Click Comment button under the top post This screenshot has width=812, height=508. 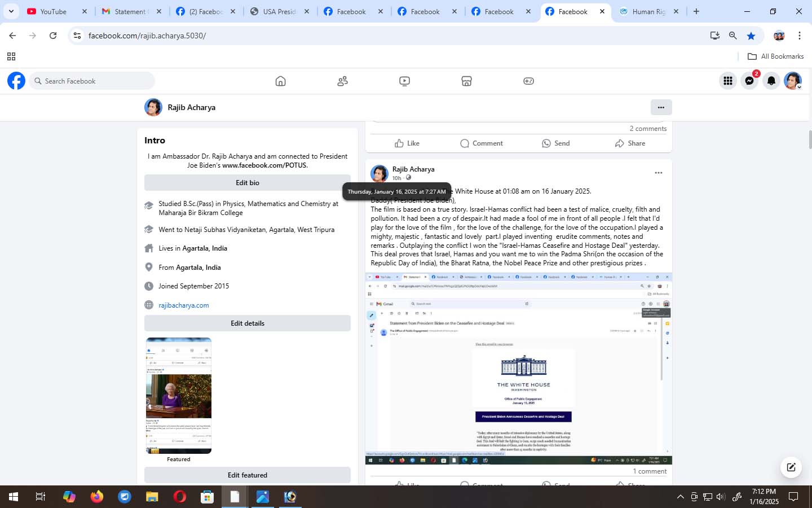[x=481, y=143]
